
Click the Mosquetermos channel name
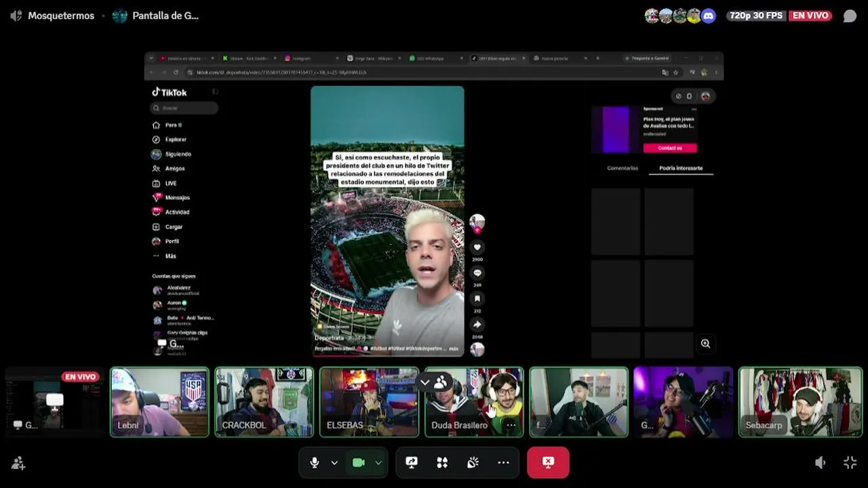pos(61,16)
